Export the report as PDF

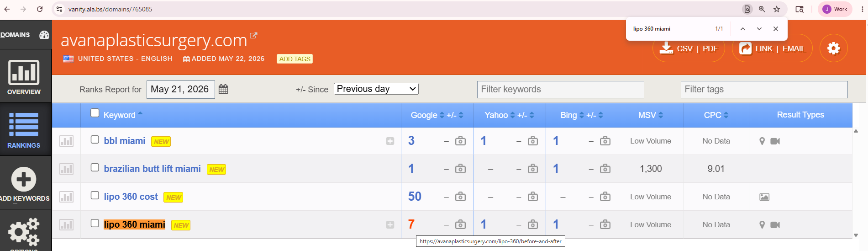pos(710,48)
